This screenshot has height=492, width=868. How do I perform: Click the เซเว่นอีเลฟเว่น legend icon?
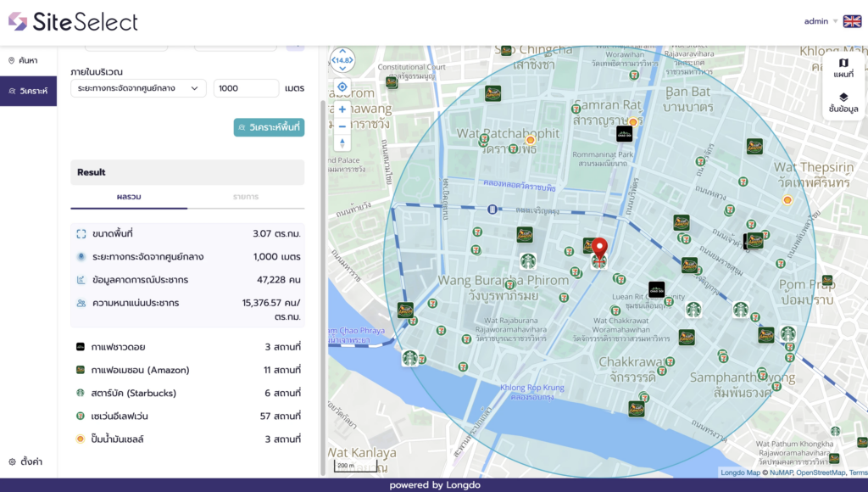pyautogui.click(x=81, y=417)
